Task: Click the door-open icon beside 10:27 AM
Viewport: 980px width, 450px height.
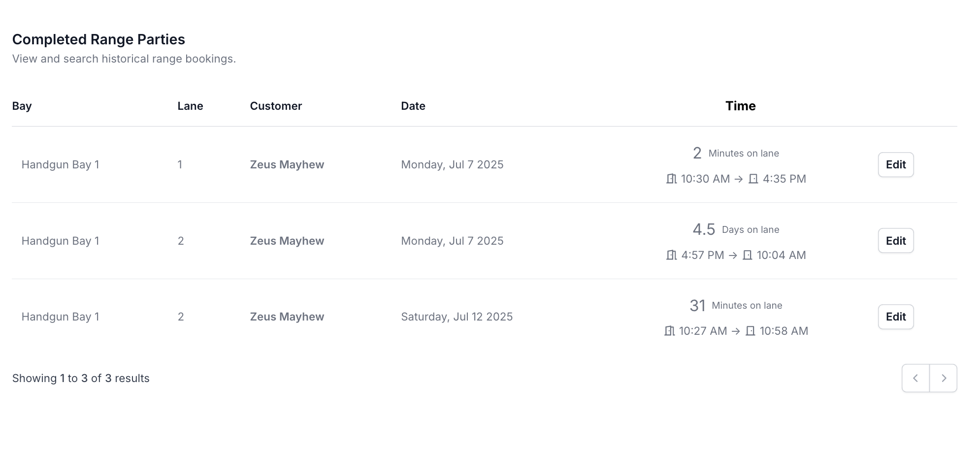Action: pos(669,331)
